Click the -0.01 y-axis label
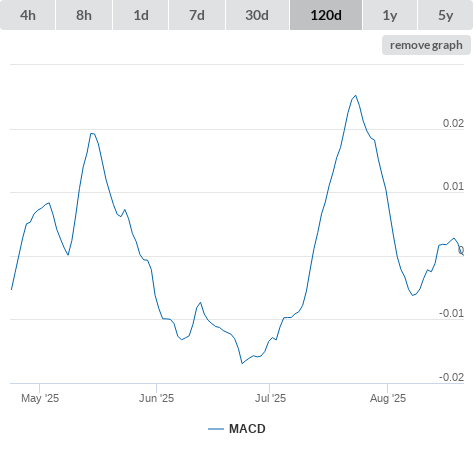 tap(451, 313)
